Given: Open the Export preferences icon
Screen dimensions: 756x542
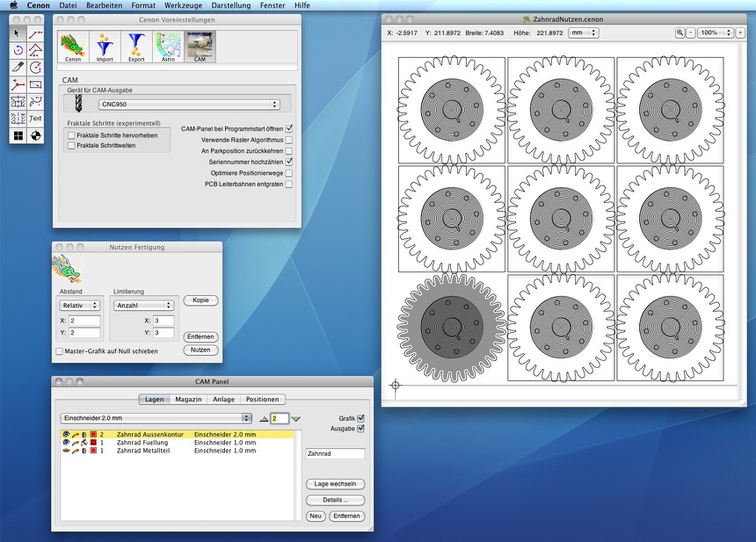Looking at the screenshot, I should click(x=136, y=47).
